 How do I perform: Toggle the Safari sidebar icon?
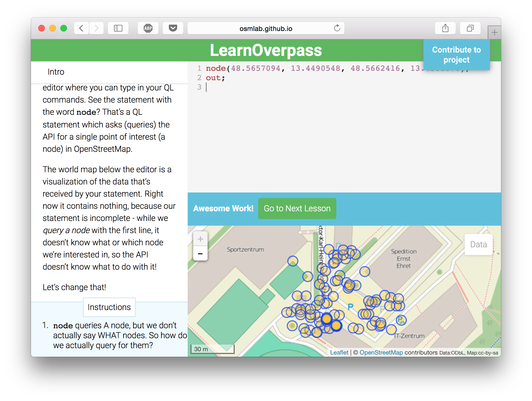click(x=118, y=28)
